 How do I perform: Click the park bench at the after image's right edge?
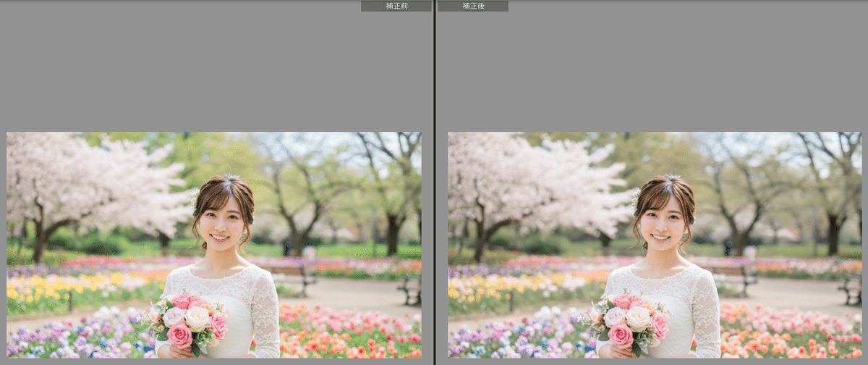point(851,288)
